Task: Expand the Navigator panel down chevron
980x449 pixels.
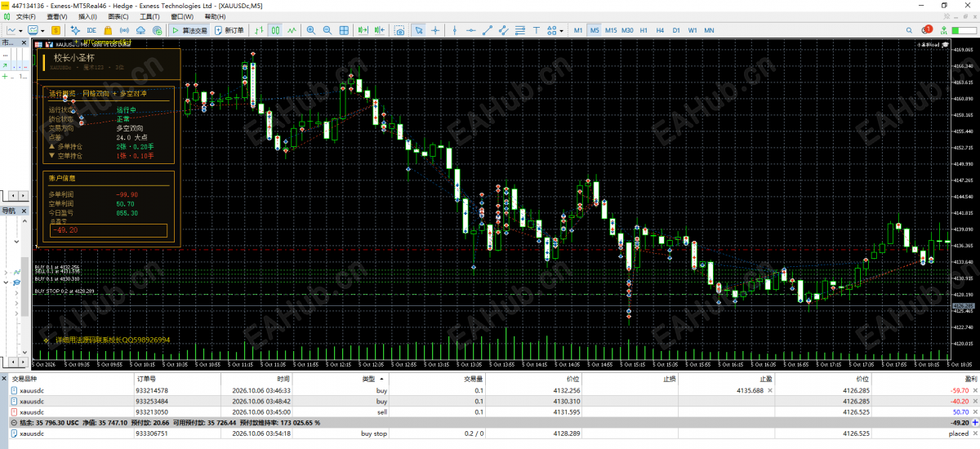Action: click(15, 242)
